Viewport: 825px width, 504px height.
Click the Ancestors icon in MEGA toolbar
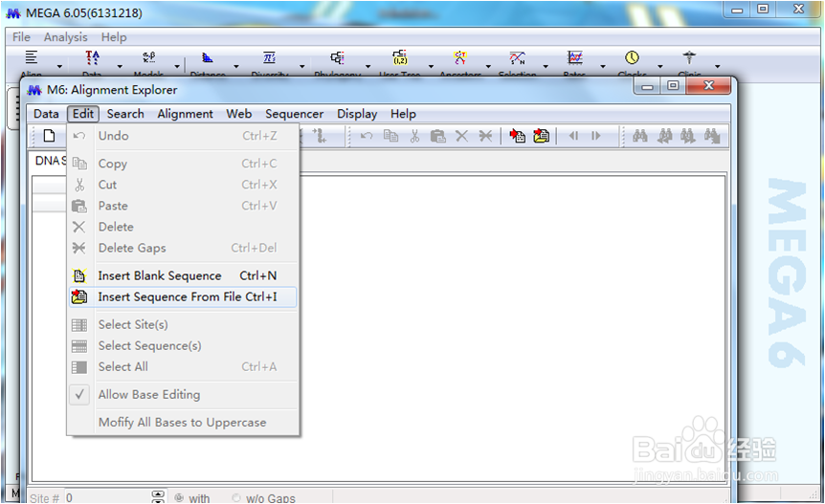coord(459,56)
